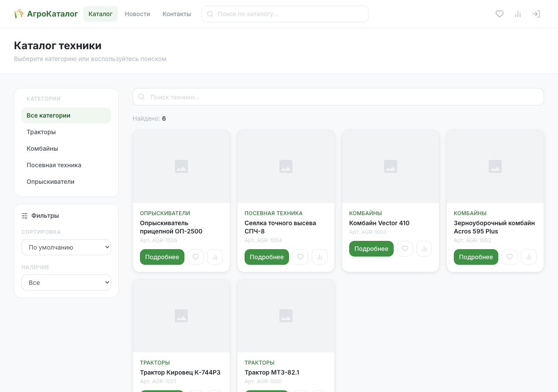Open the Сортировка dropdown

(66, 247)
